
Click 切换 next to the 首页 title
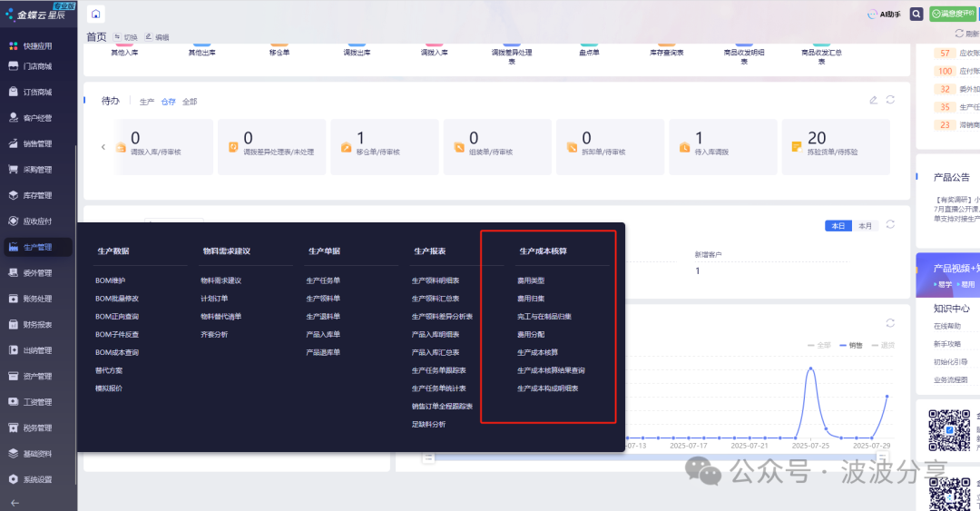click(125, 37)
